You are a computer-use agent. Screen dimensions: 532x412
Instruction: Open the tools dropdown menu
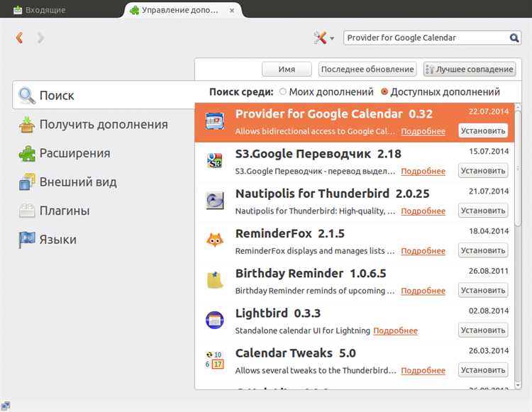pos(323,38)
